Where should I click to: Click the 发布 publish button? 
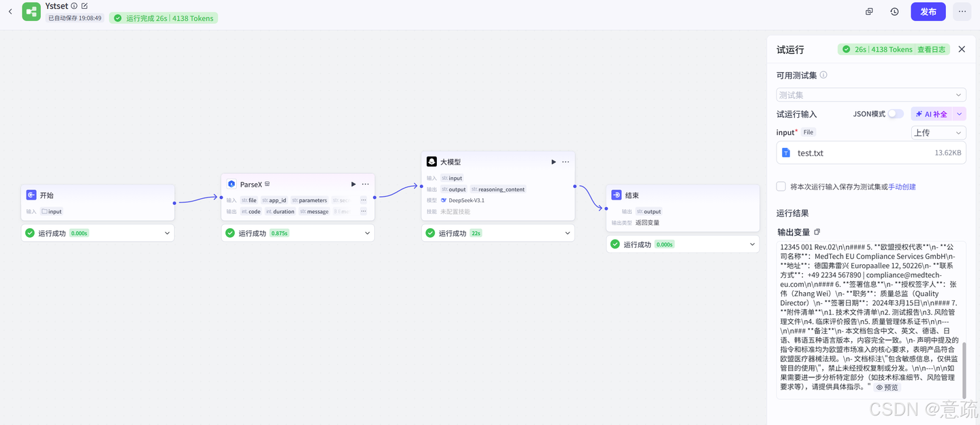pyautogui.click(x=928, y=12)
